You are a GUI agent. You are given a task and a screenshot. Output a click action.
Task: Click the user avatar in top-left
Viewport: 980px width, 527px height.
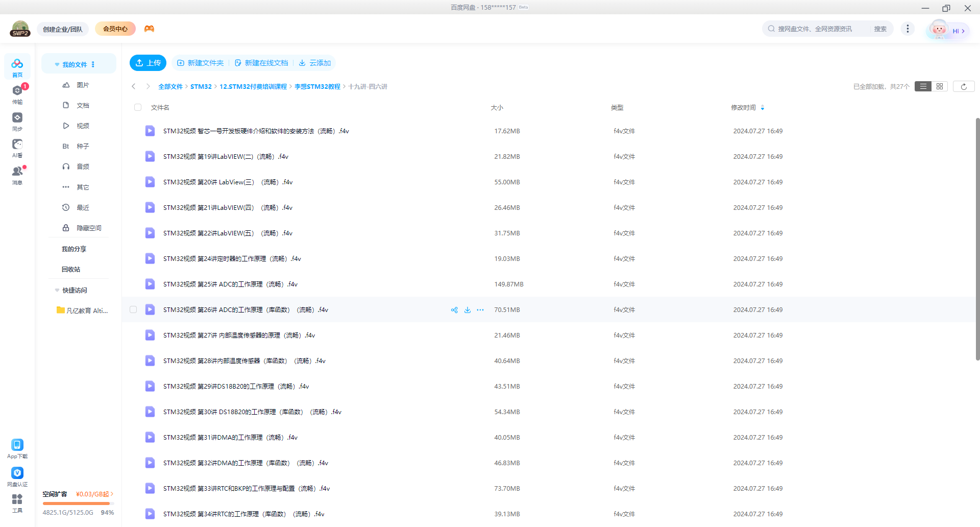20,29
